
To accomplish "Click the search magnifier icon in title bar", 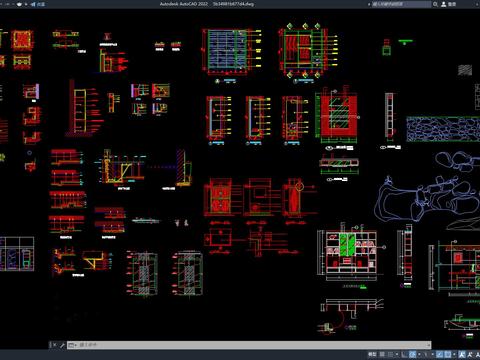I will (435, 4).
